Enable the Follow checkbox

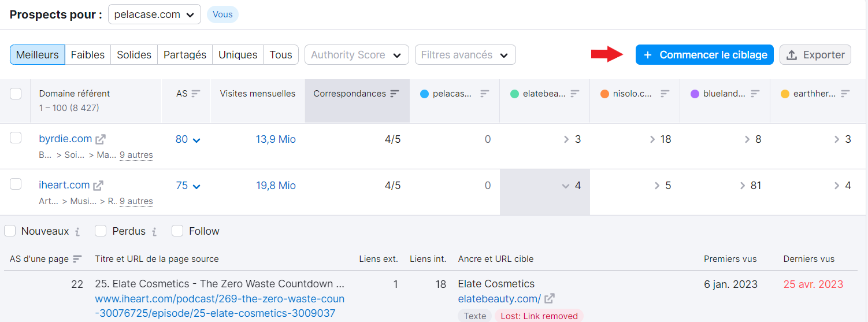click(177, 231)
